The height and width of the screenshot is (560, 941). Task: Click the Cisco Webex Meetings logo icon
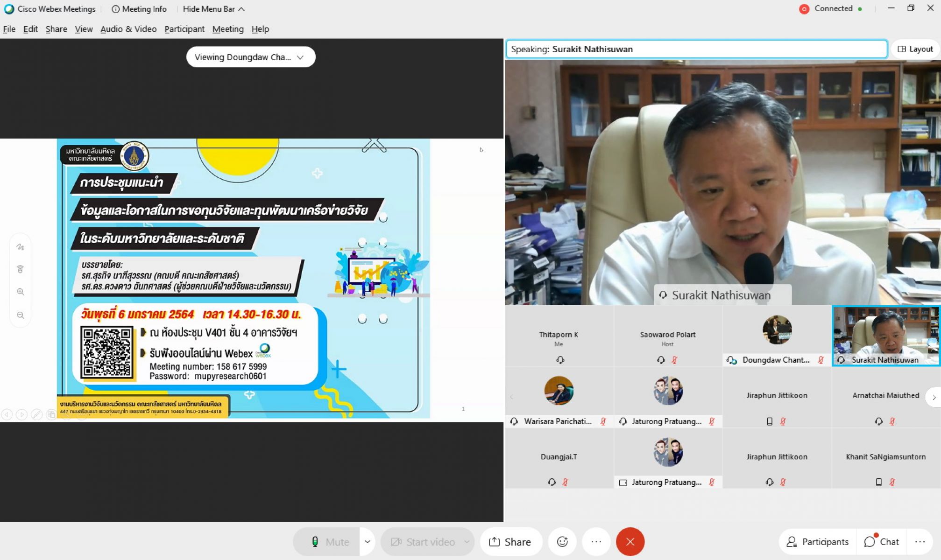pyautogui.click(x=9, y=9)
